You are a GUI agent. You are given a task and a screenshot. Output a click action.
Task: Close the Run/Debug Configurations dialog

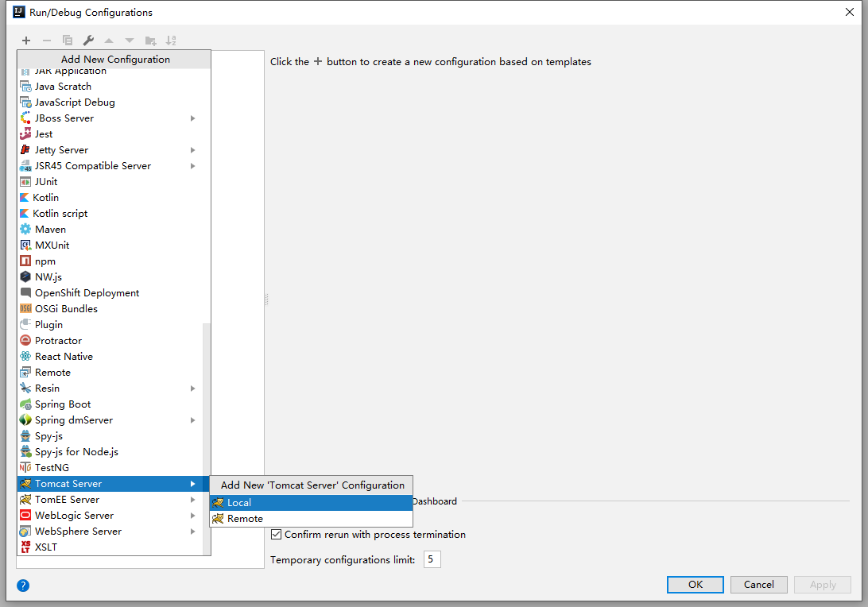pyautogui.click(x=850, y=12)
